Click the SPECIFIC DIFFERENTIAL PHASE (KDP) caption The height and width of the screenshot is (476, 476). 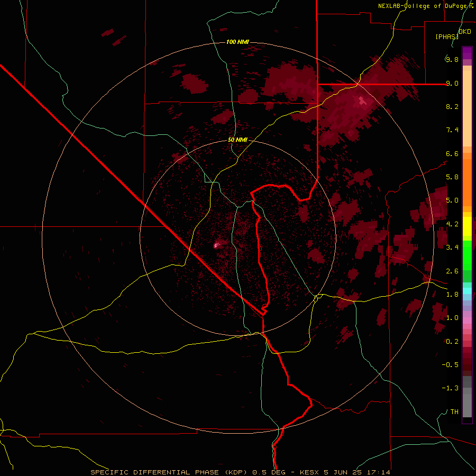pyautogui.click(x=169, y=472)
